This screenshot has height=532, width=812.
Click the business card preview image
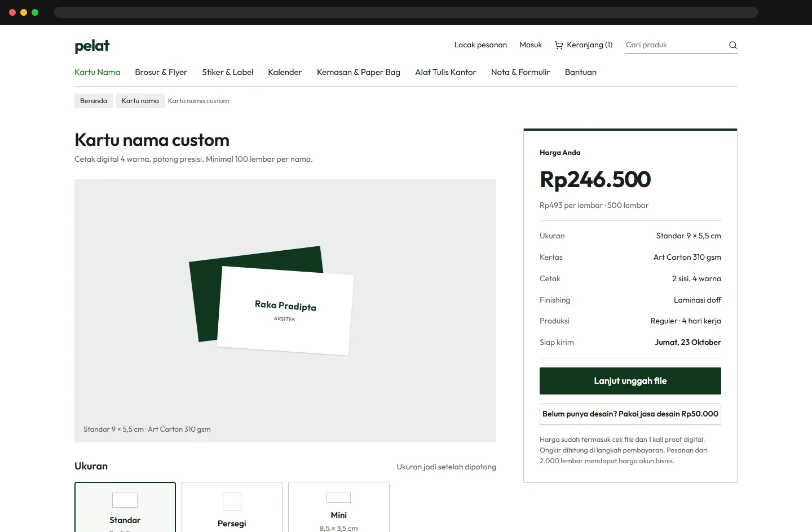[285, 311]
